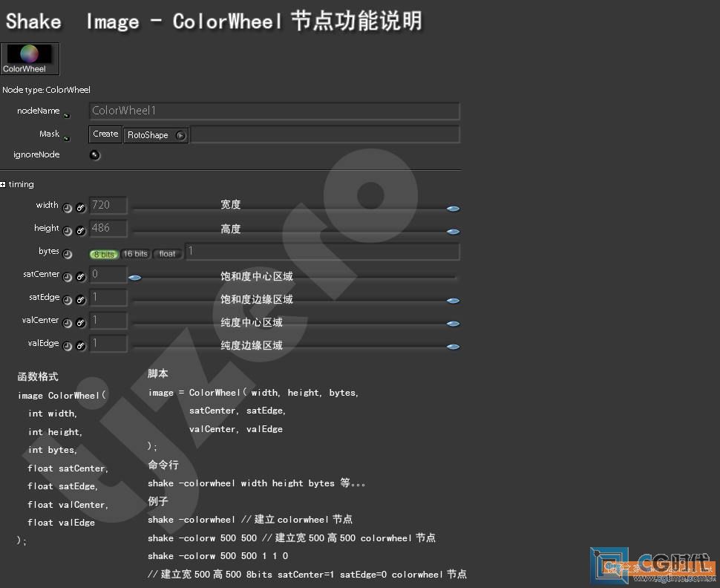Toggle the ignoreNode switch
The height and width of the screenshot is (588, 720).
click(94, 155)
